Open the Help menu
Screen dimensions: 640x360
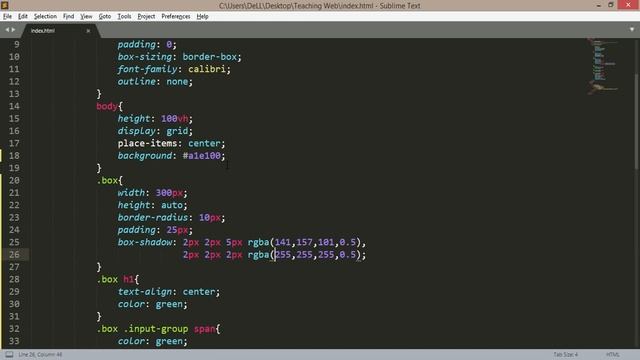[x=202, y=16]
